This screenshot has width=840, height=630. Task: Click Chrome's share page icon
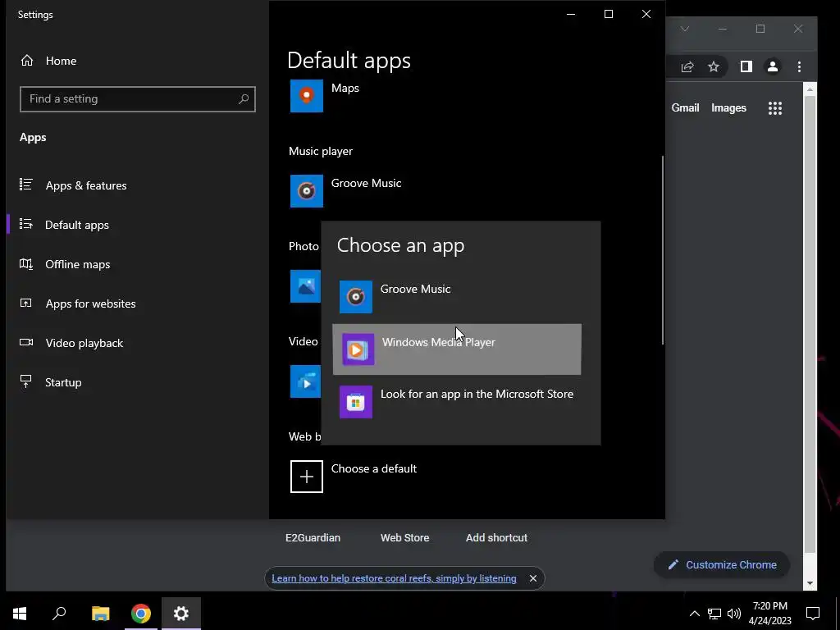[687, 67]
